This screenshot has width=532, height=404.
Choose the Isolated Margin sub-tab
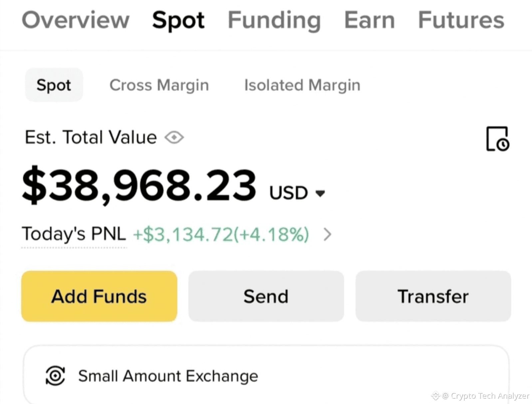[x=302, y=85]
